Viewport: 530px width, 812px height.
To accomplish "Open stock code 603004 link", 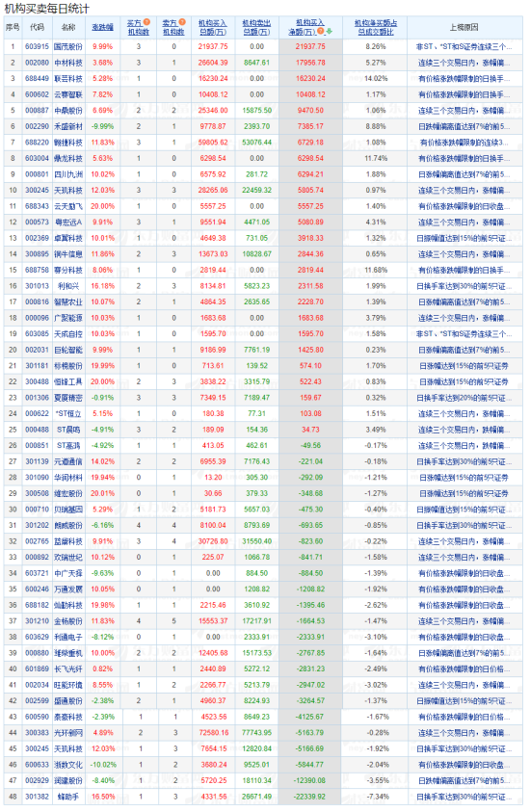I will 37,159.
